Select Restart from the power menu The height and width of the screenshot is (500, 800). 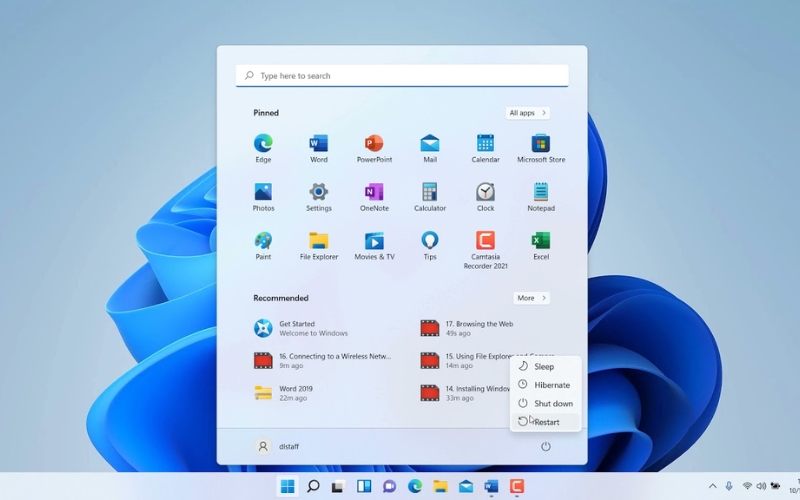click(x=546, y=422)
